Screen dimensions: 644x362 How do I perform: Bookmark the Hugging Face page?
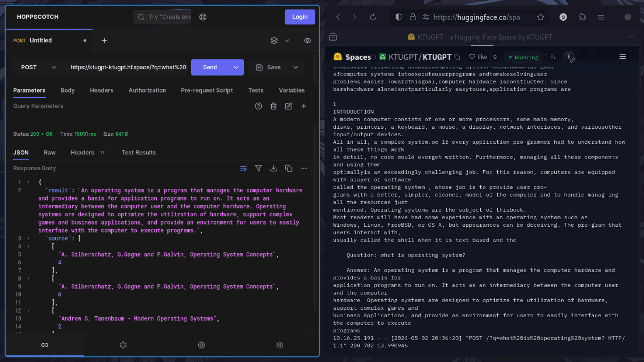pyautogui.click(x=541, y=17)
